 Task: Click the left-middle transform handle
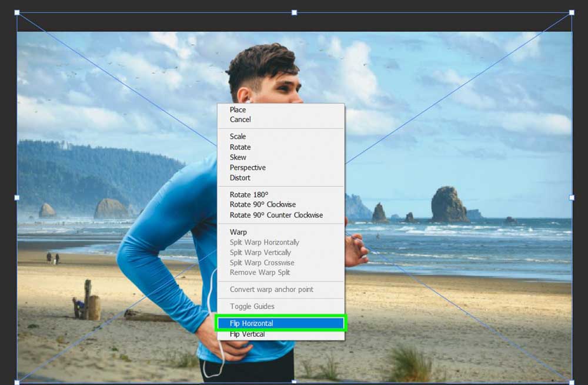tap(17, 198)
